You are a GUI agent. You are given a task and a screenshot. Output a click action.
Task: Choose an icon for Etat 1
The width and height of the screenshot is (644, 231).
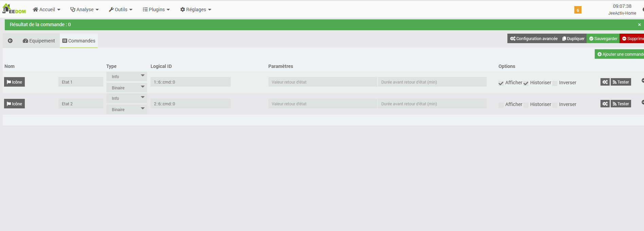(x=14, y=82)
